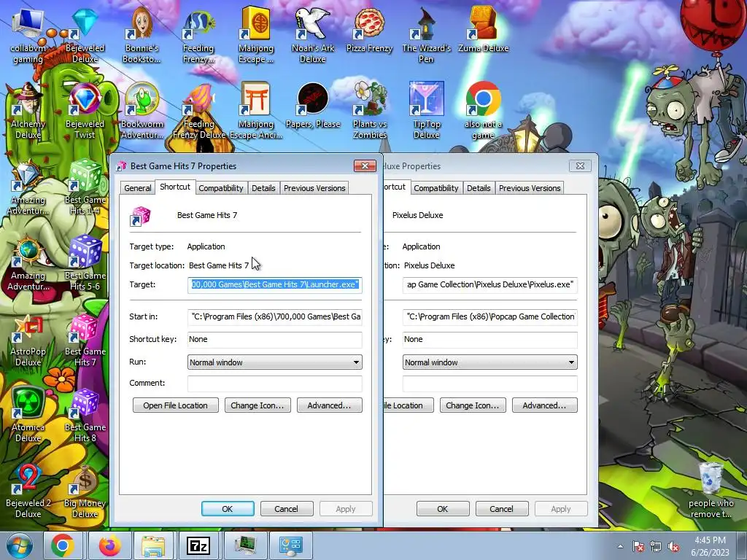
Task: Expand the Run dropdown in Best Game Hits 7 Properties
Action: coord(275,362)
